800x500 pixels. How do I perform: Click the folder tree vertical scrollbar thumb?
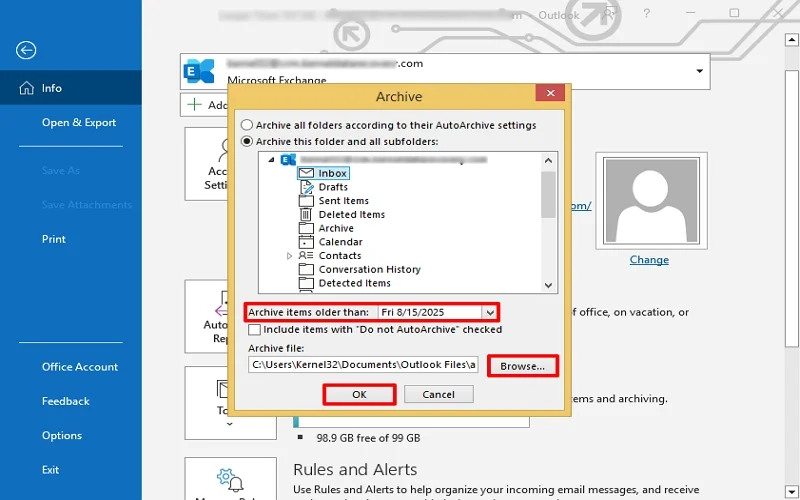point(548,194)
